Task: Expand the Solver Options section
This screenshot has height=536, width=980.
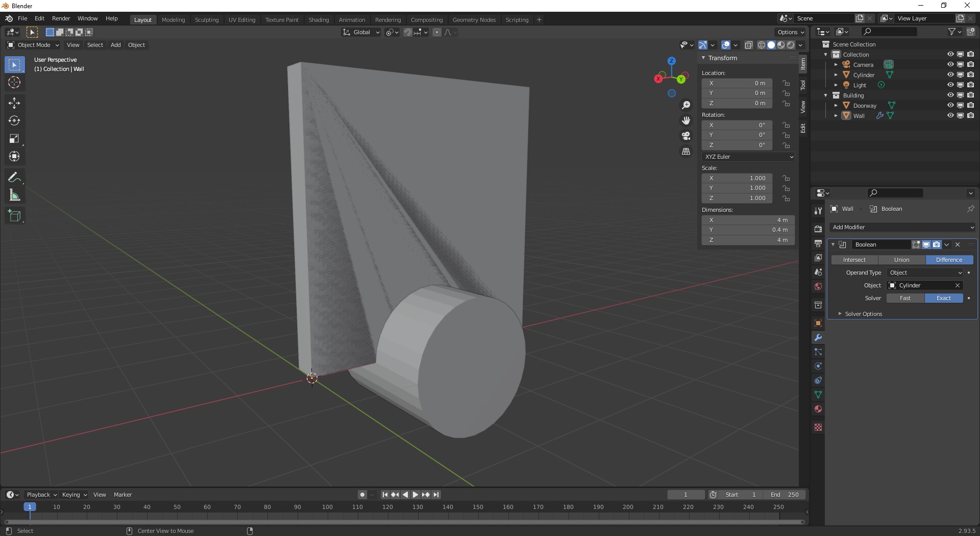Action: click(x=863, y=314)
